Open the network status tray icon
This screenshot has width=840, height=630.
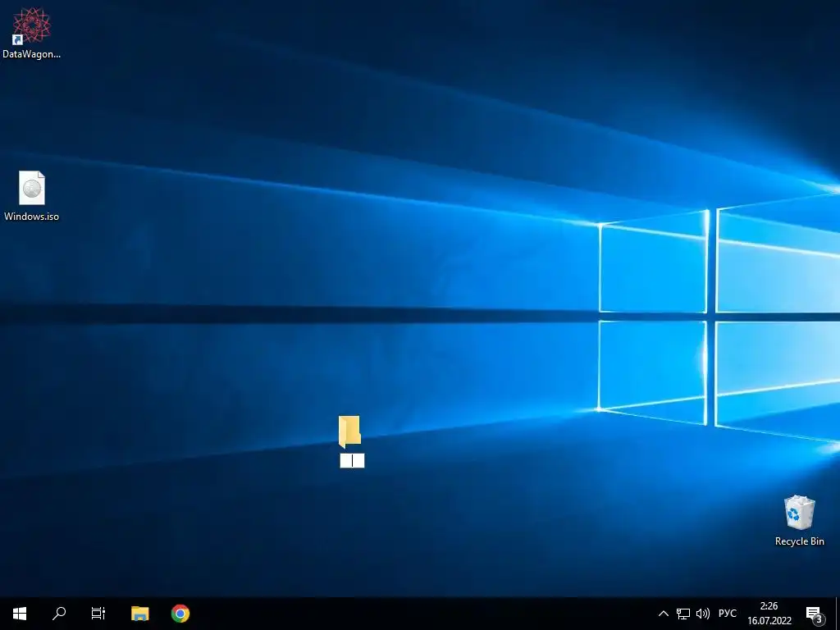[x=683, y=614]
